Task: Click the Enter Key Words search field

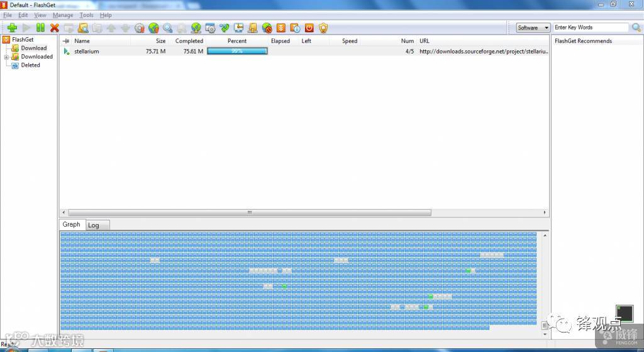Action: point(591,28)
